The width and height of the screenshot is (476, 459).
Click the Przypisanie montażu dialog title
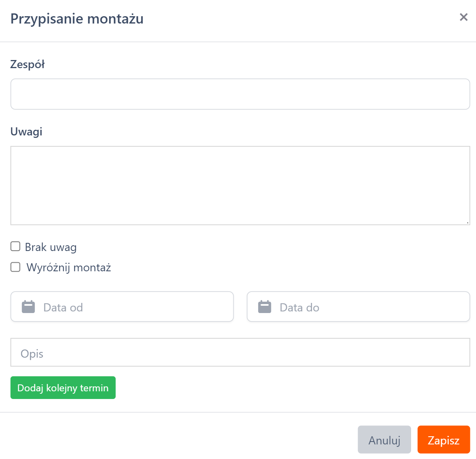(x=77, y=19)
